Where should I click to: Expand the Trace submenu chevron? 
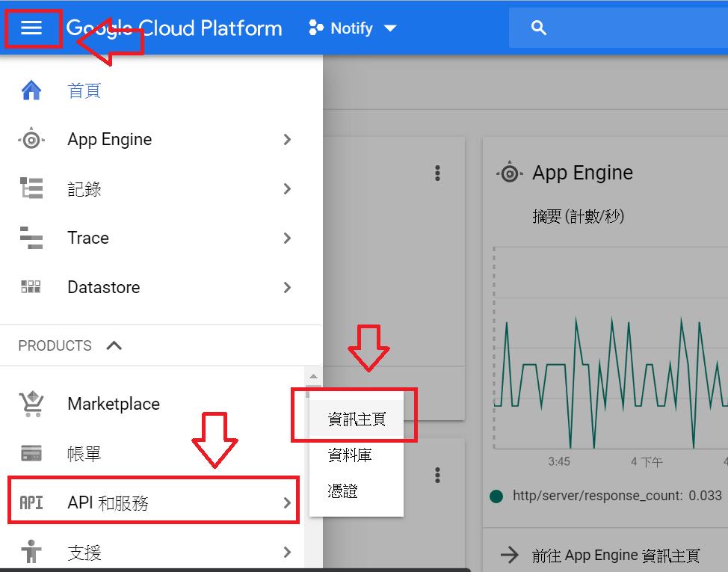(288, 239)
